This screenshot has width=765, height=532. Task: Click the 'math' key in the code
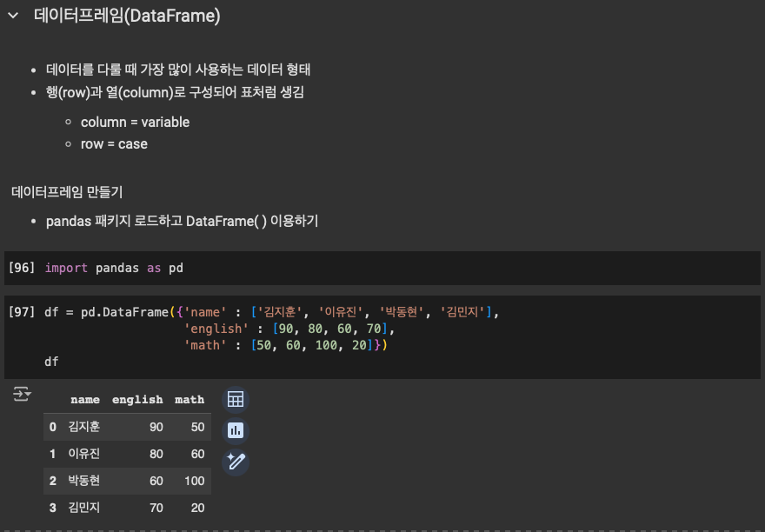pyautogui.click(x=205, y=345)
